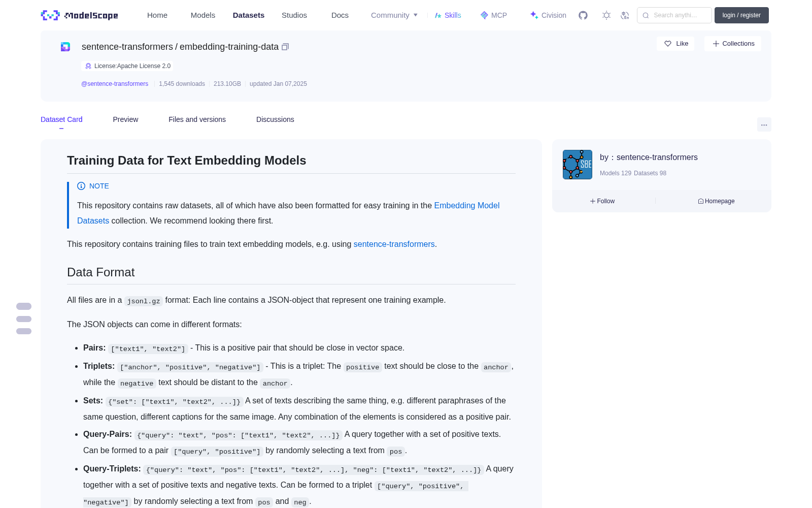Image resolution: width=812 pixels, height=508 pixels.
Task: Open the Models navigation item
Action: pyautogui.click(x=203, y=15)
